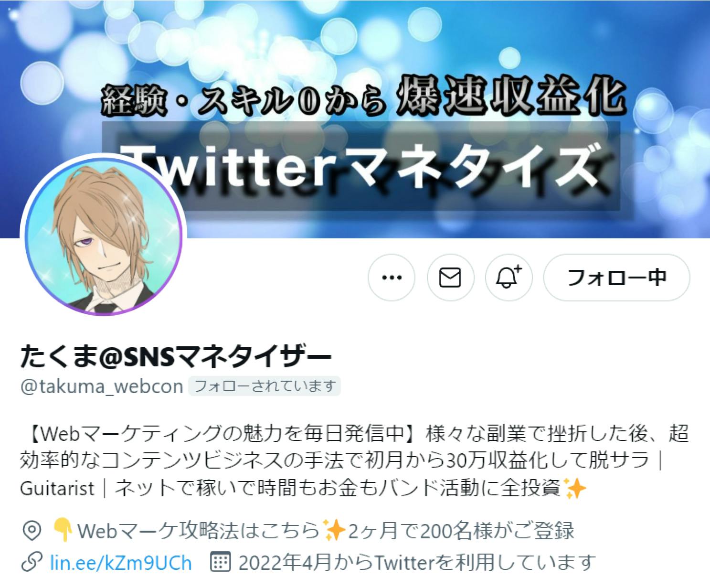
Task: Click the chain link icon beside lin.ee
Action: pos(31,563)
